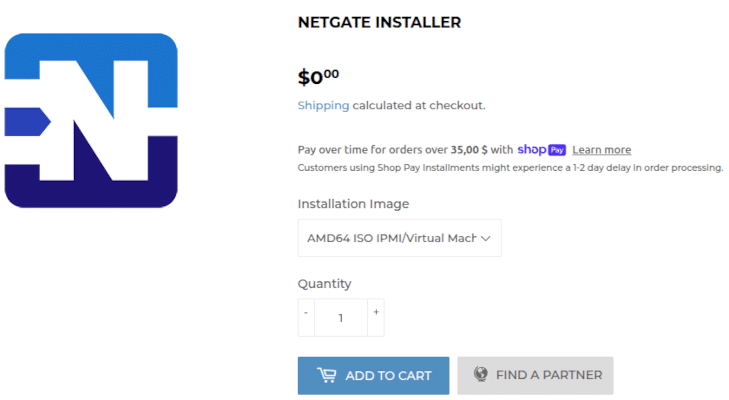Image resolution: width=729 pixels, height=400 pixels.
Task: Click the Find a Partner button
Action: 535,376
